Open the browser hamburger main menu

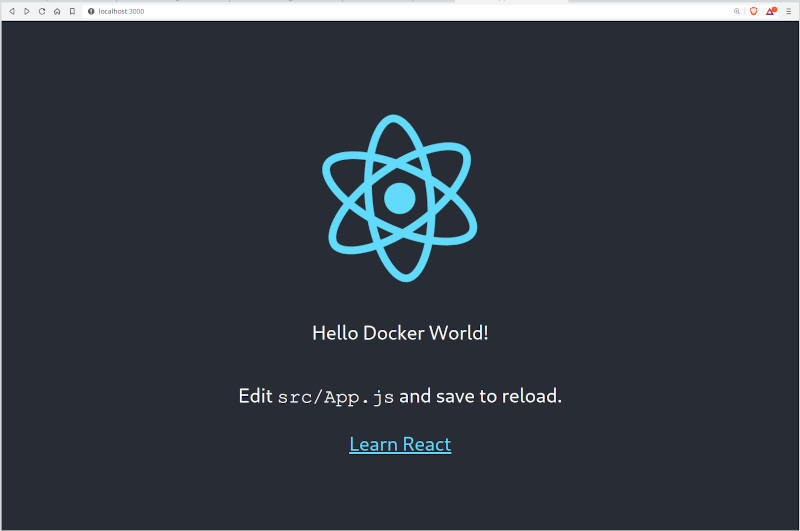click(788, 11)
